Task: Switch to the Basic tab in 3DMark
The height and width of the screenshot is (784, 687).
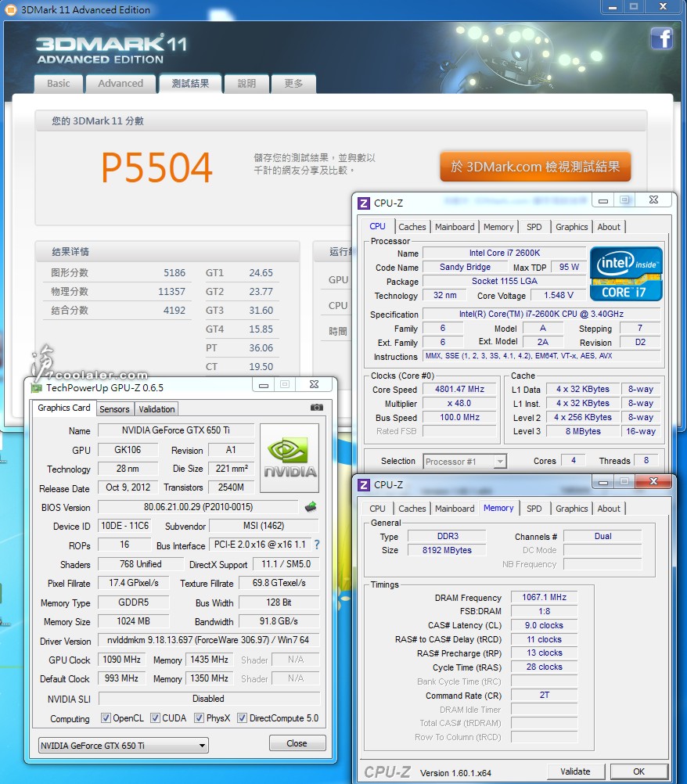Action: (x=59, y=84)
